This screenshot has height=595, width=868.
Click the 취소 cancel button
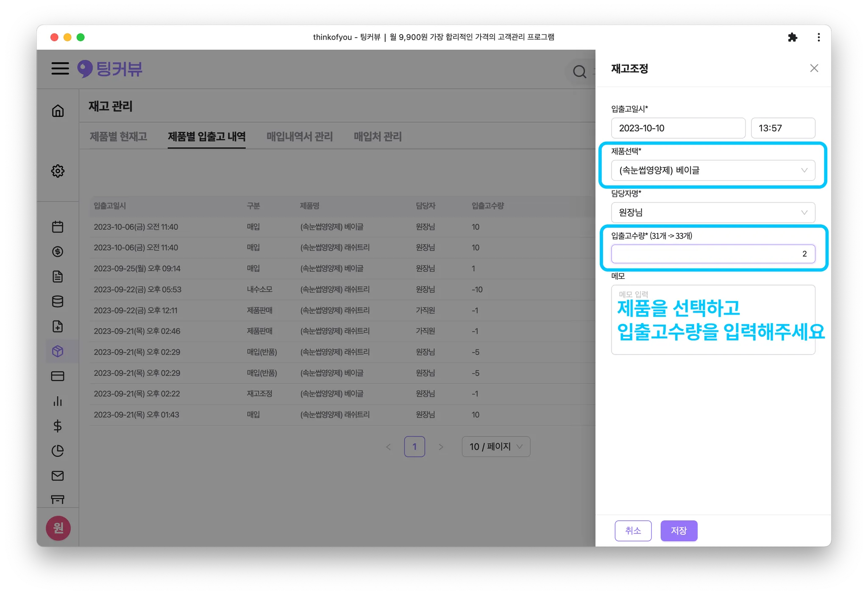633,531
